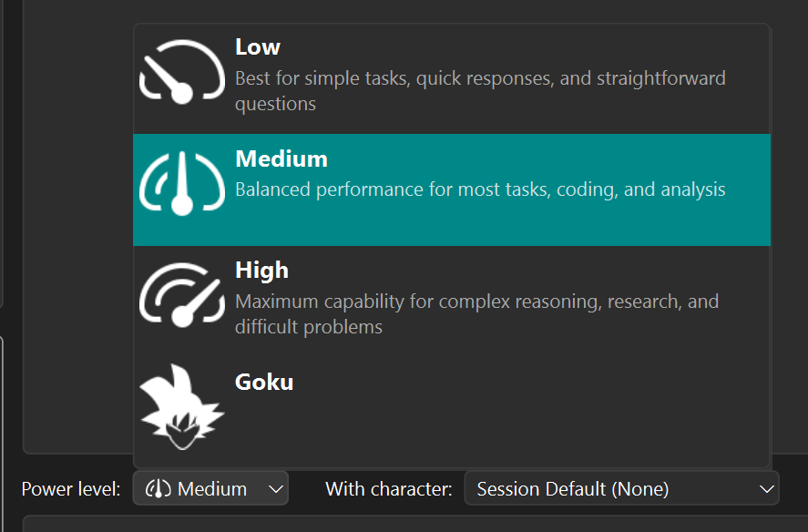
Task: Click 'Medium' text in Power level box
Action: (x=212, y=489)
